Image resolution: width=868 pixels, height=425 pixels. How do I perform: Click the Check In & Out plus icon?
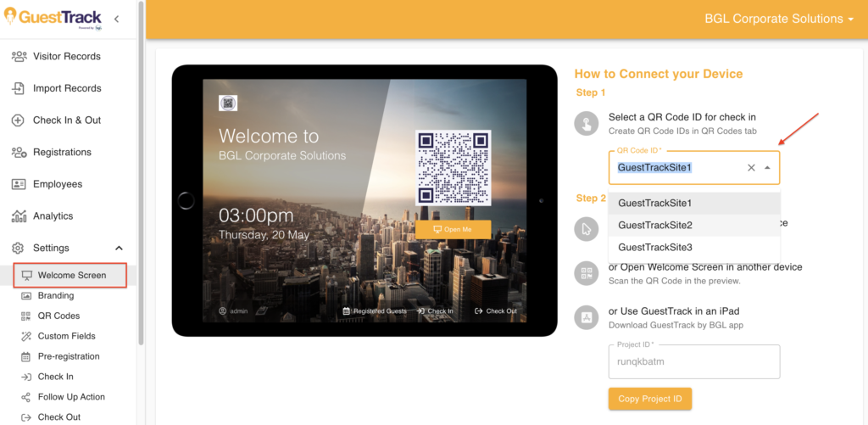(x=18, y=120)
